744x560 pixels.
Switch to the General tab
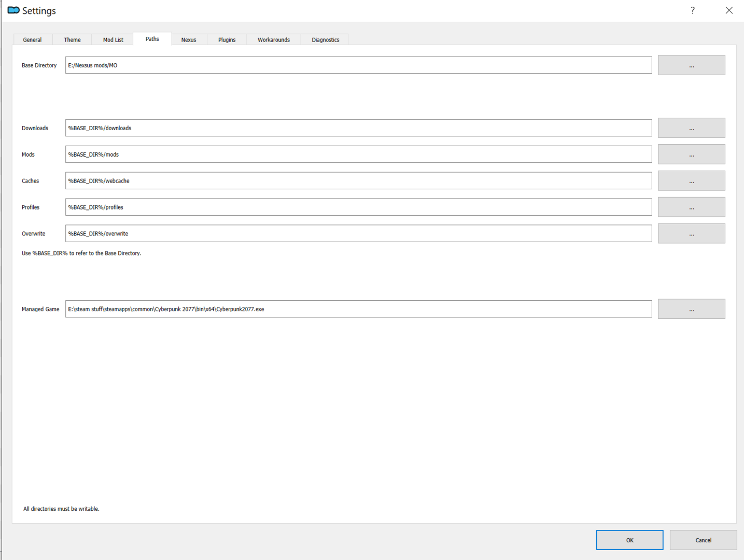pyautogui.click(x=32, y=40)
